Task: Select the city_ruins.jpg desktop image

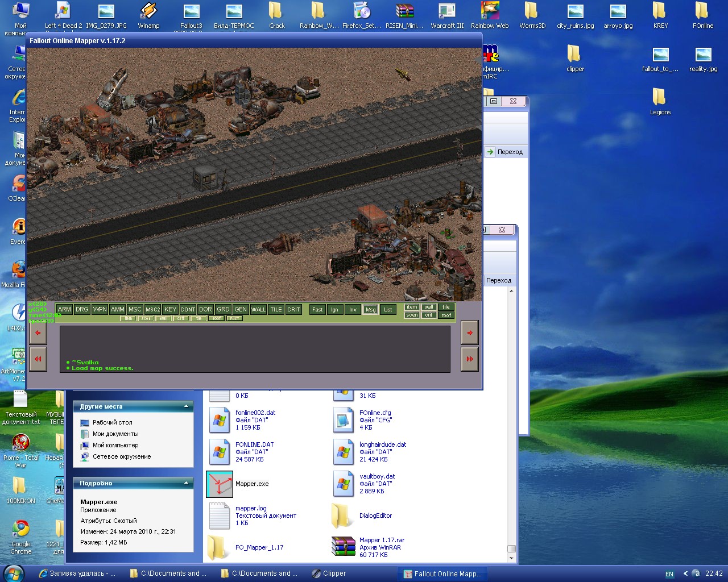Action: [x=575, y=15]
